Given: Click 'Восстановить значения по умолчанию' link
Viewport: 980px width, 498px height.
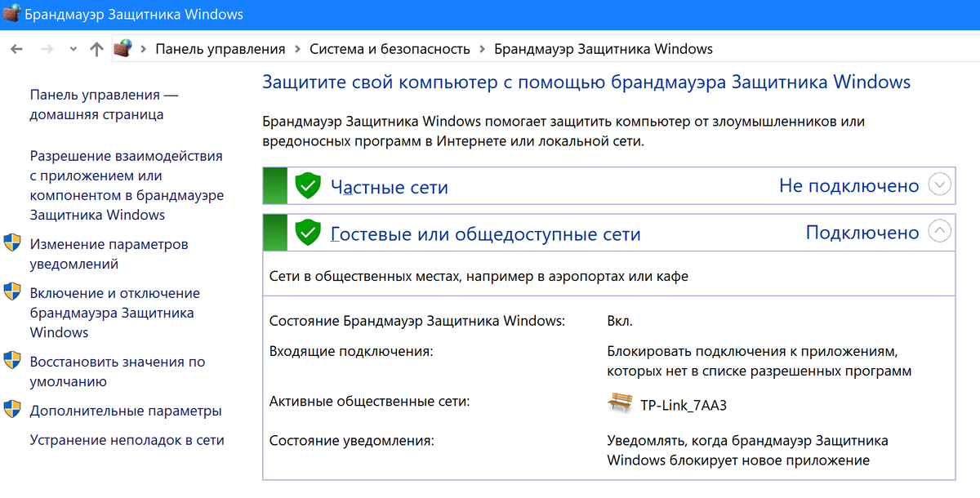Looking at the screenshot, I should point(118,371).
